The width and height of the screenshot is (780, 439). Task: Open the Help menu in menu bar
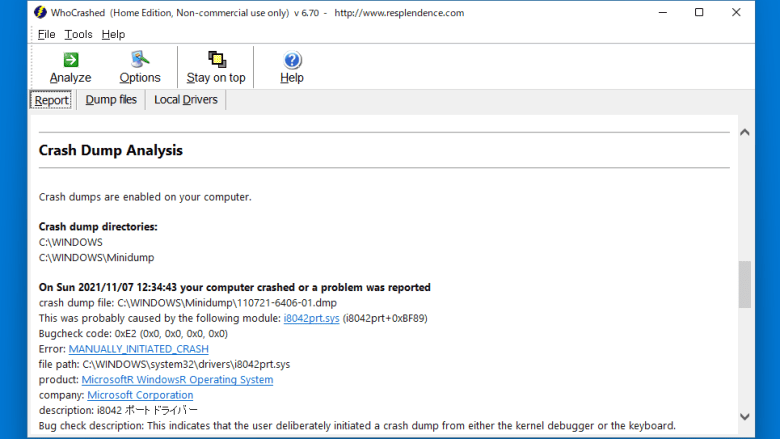[x=113, y=34]
